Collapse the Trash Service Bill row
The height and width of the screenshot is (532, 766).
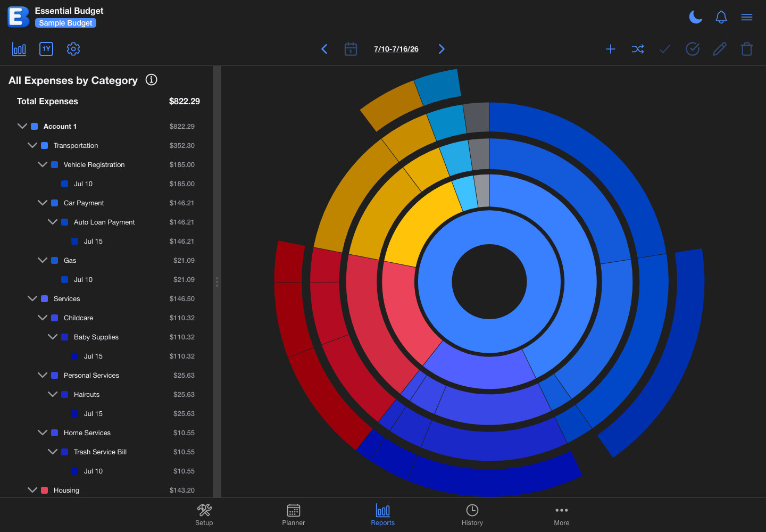pos(53,452)
